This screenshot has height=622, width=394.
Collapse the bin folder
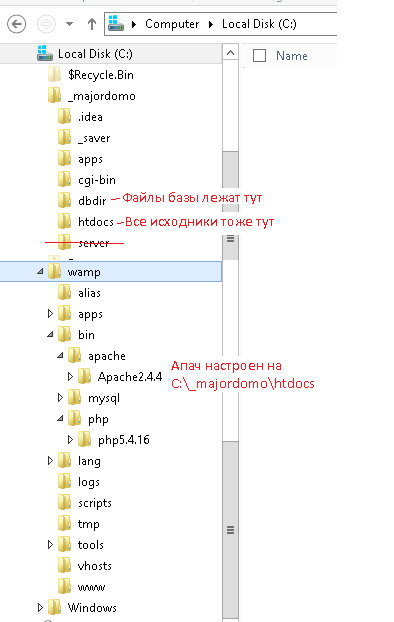click(x=50, y=335)
